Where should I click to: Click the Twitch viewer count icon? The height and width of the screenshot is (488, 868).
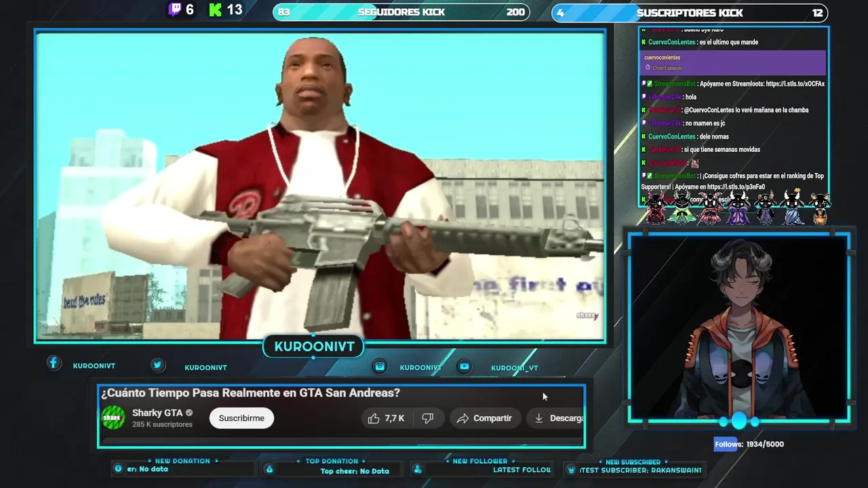[175, 9]
